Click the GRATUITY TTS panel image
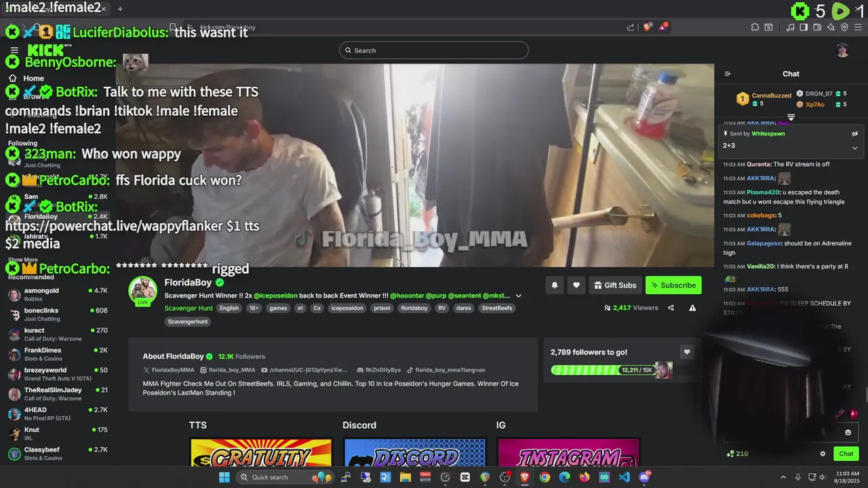This screenshot has width=868, height=488. click(x=261, y=453)
